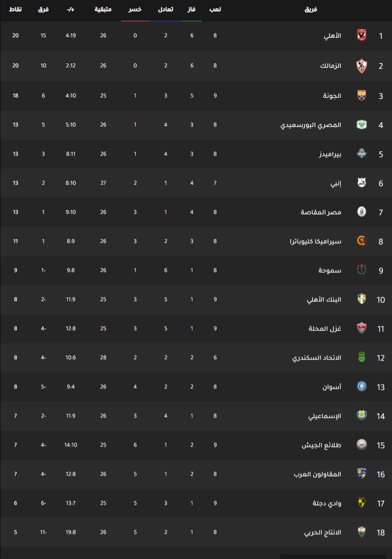Click the Aswan team logo
This screenshot has height=559, width=392.
(361, 386)
